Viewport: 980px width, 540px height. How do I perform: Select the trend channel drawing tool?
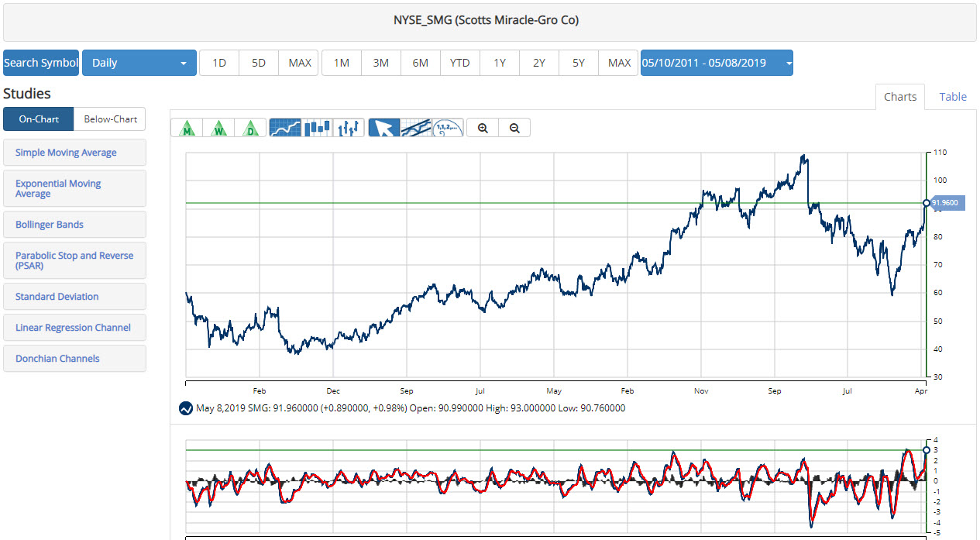click(416, 128)
